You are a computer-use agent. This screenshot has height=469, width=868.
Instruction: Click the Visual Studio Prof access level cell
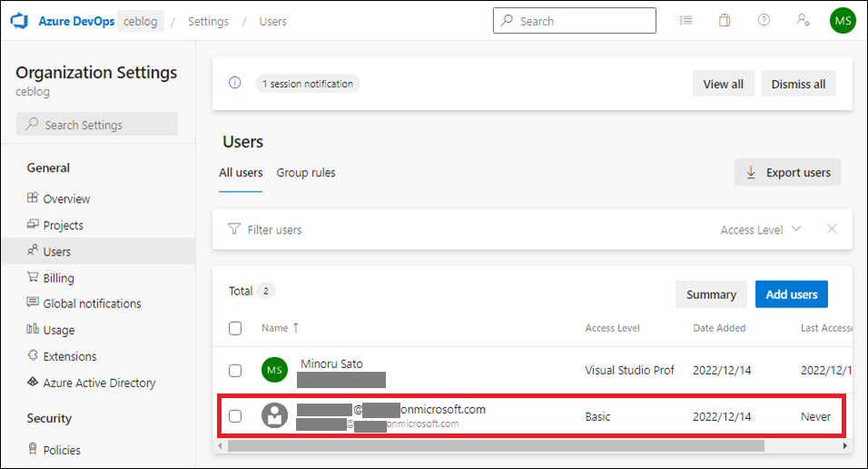coord(629,370)
